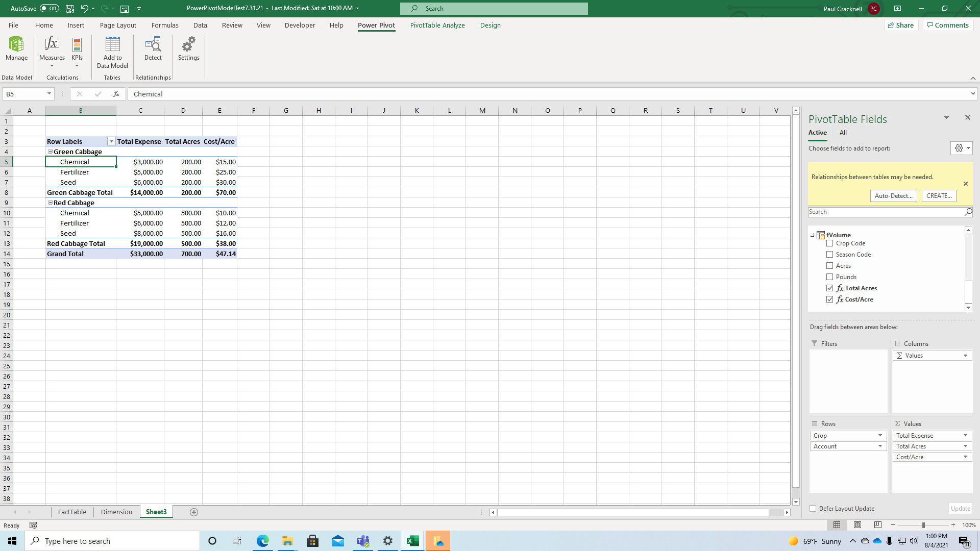Collapse the Green Cabbage group
Image resolution: width=980 pixels, height=551 pixels.
[x=50, y=152]
